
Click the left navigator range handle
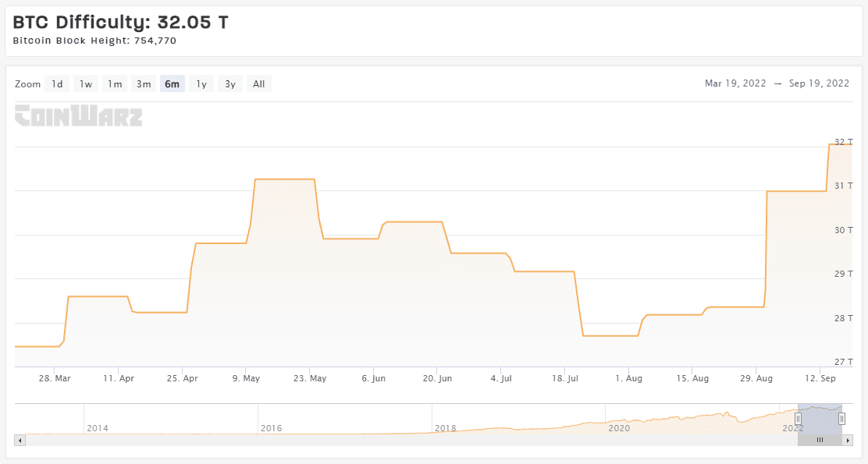pos(798,419)
